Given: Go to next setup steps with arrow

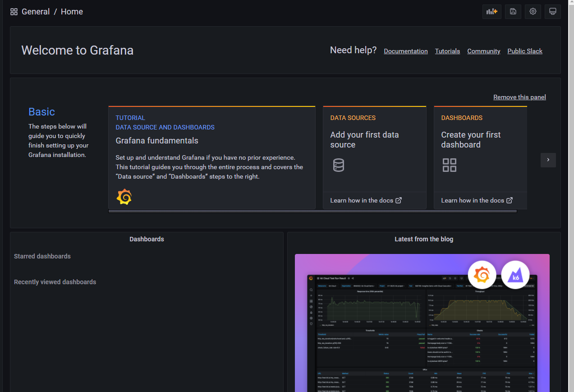Looking at the screenshot, I should pyautogui.click(x=548, y=160).
